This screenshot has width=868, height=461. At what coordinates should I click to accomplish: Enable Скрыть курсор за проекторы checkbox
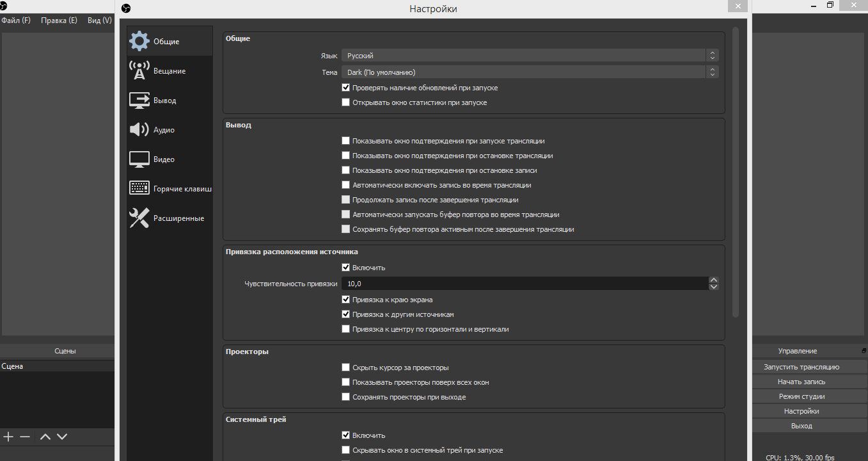(x=346, y=368)
